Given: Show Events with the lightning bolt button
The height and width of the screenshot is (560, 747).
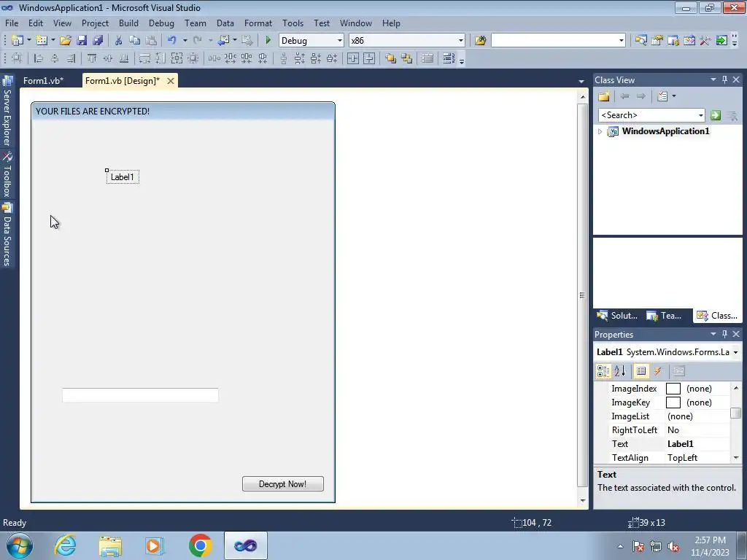Looking at the screenshot, I should pos(657,371).
